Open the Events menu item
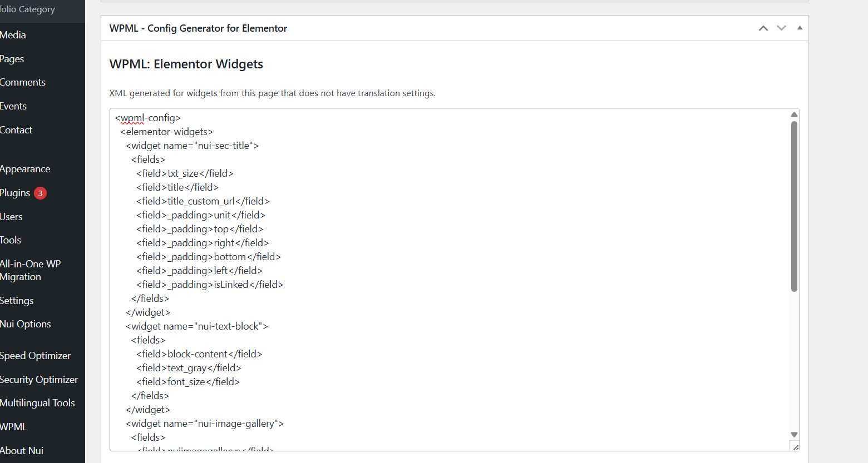Screen dimensions: 868x463 coord(13,106)
